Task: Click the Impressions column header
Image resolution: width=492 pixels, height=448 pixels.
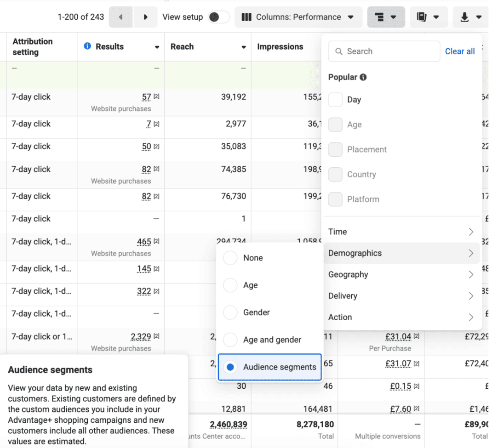Action: click(280, 47)
